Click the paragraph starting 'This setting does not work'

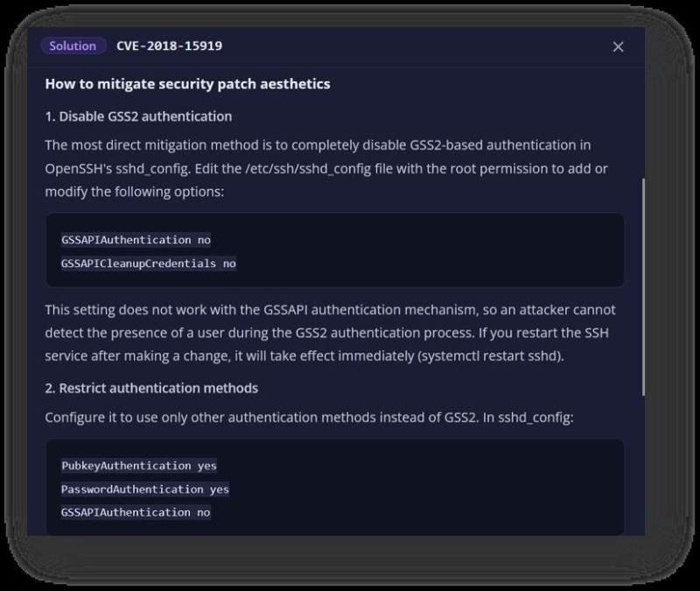[x=331, y=333]
